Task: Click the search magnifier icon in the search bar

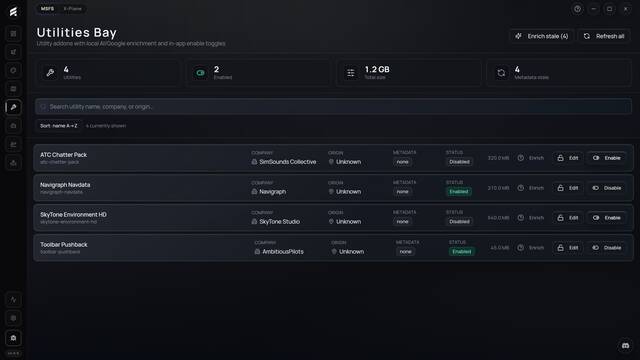Action: pyautogui.click(x=43, y=107)
